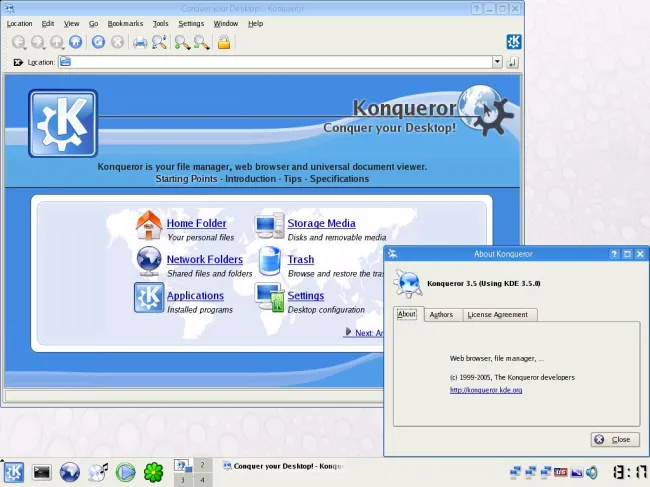Click the Introduction link
The height and width of the screenshot is (487, 650).
pyautogui.click(x=250, y=179)
